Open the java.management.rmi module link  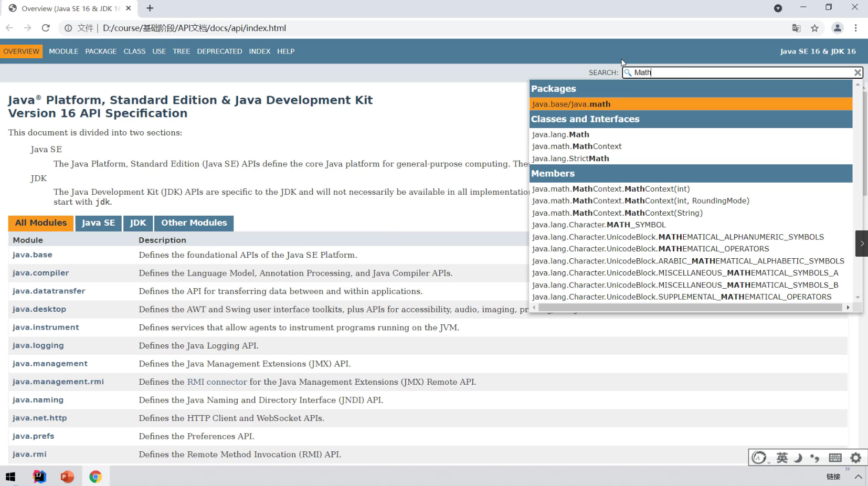click(58, 382)
